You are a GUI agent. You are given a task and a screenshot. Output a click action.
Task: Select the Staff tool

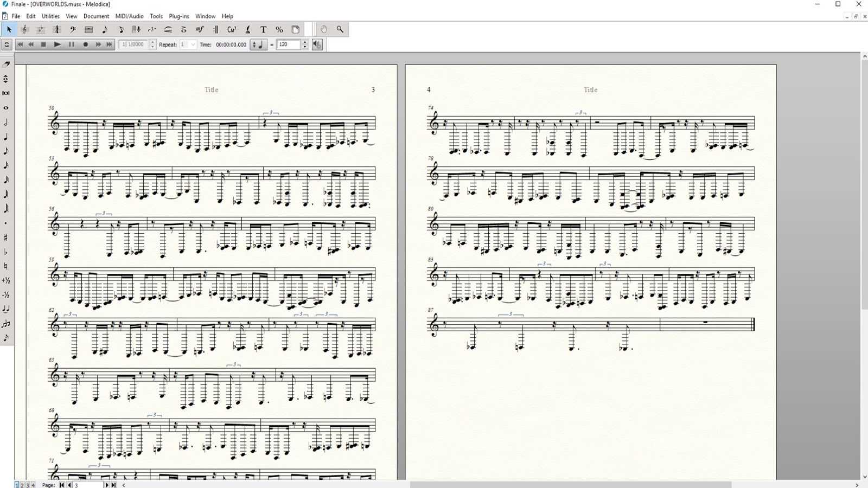coord(25,29)
